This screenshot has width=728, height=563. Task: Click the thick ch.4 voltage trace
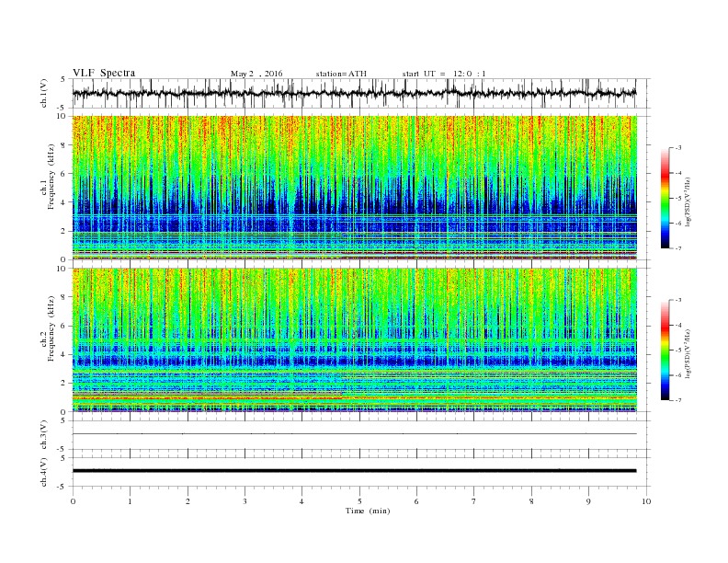(x=354, y=471)
